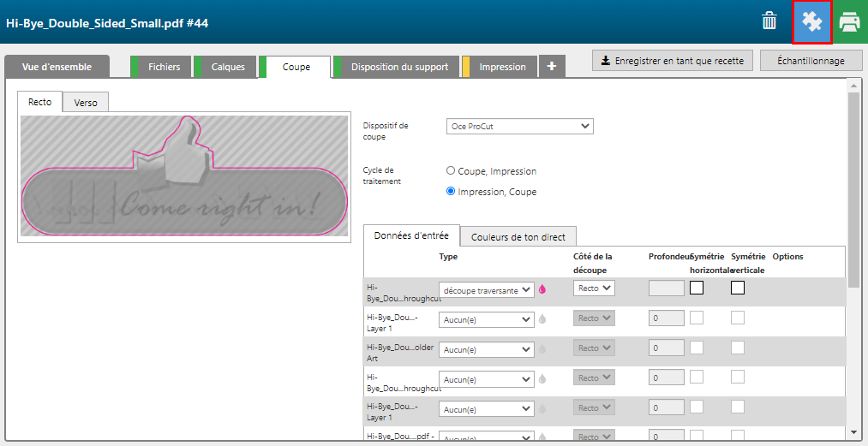
Task: Open the Recto cut side dropdown
Action: coord(594,288)
